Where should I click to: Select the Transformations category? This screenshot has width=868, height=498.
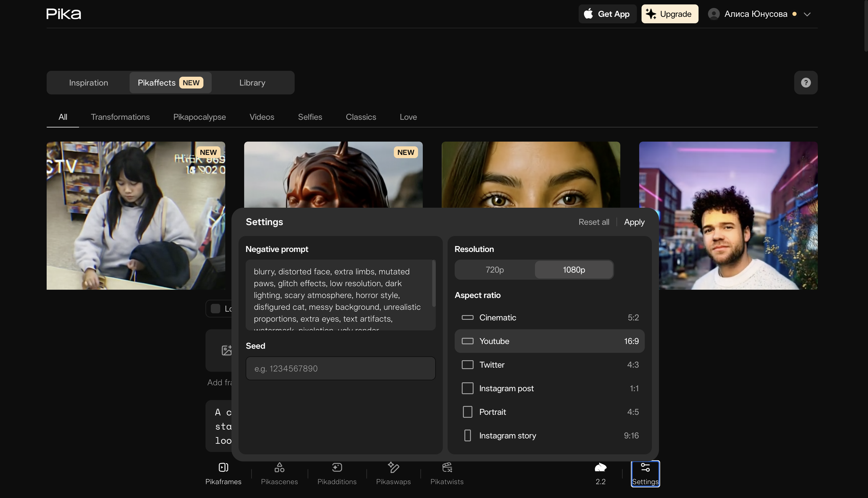(x=120, y=117)
